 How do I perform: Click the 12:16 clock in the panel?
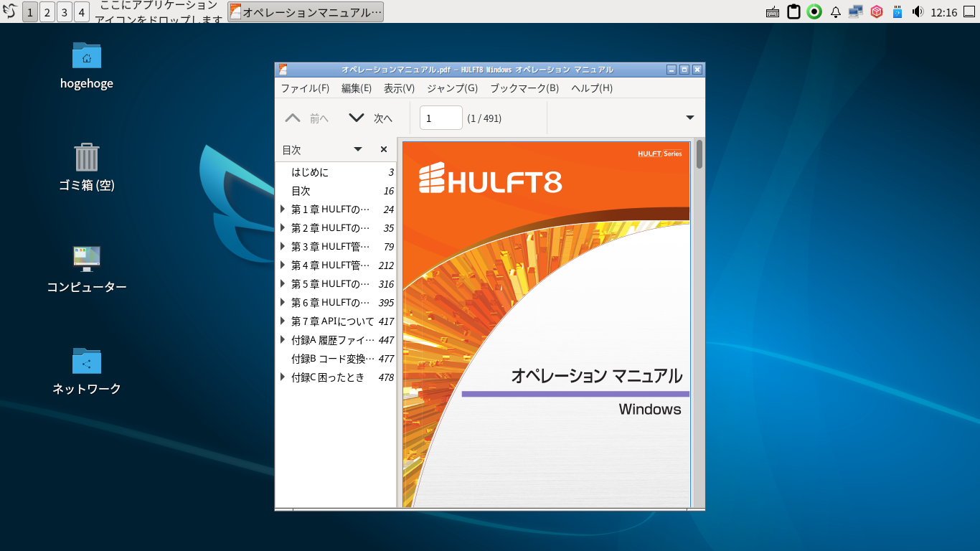(943, 12)
